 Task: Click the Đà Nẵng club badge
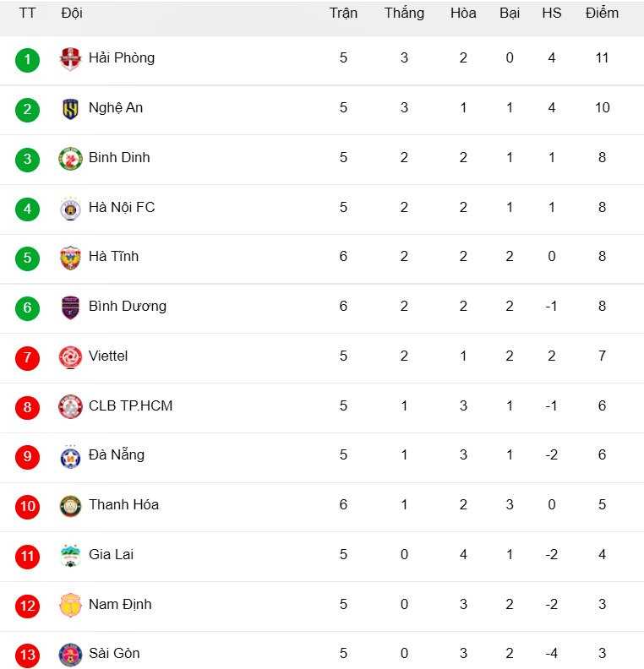tap(70, 456)
